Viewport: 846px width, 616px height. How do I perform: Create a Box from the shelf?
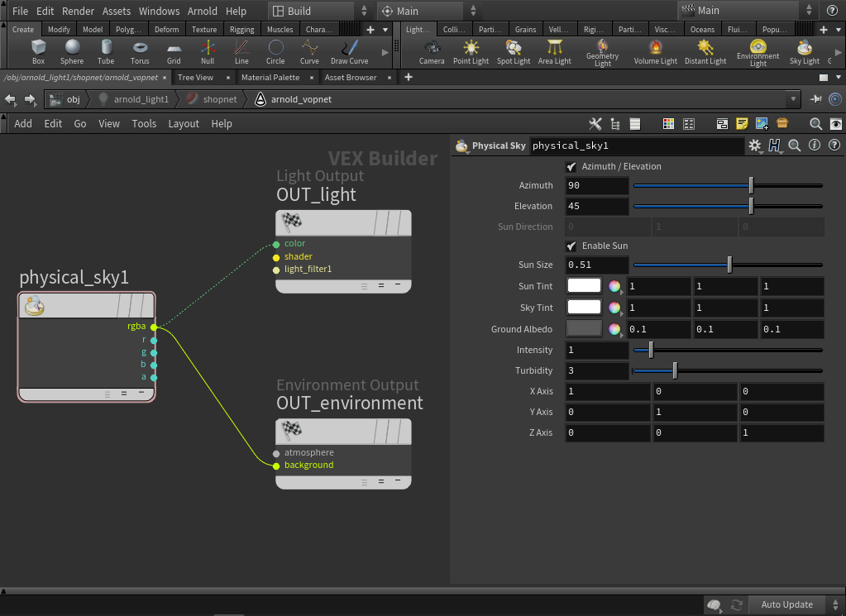(38, 52)
